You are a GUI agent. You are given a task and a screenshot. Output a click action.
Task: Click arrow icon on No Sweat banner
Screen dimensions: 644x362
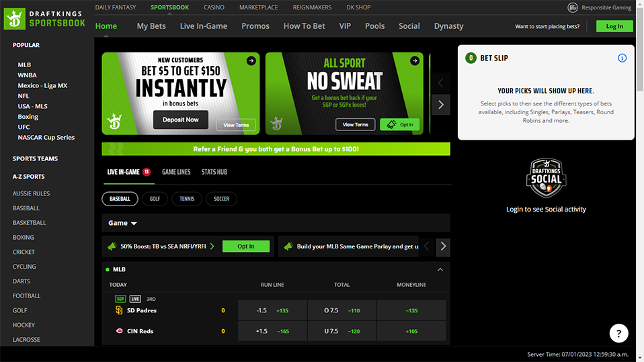click(x=415, y=61)
